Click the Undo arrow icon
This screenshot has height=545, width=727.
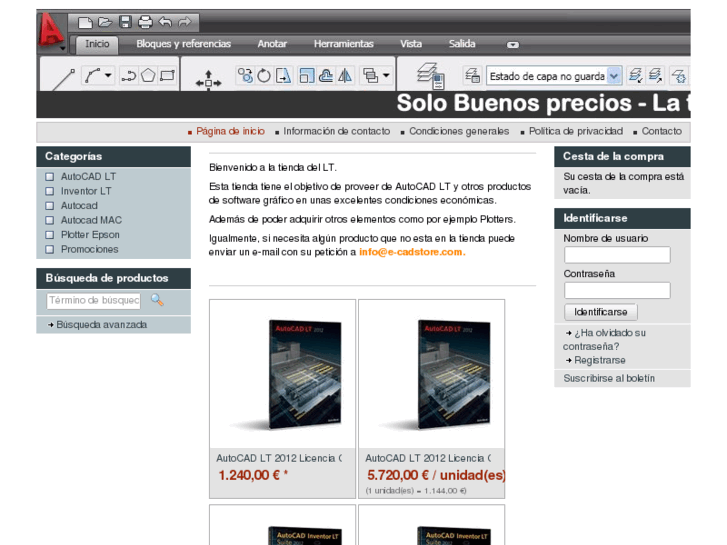pos(165,22)
